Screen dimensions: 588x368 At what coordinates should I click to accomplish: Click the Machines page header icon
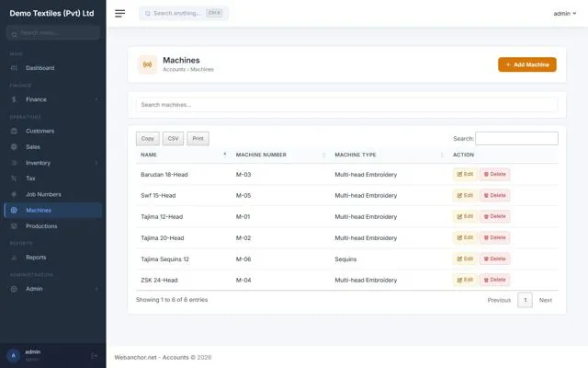click(x=147, y=64)
